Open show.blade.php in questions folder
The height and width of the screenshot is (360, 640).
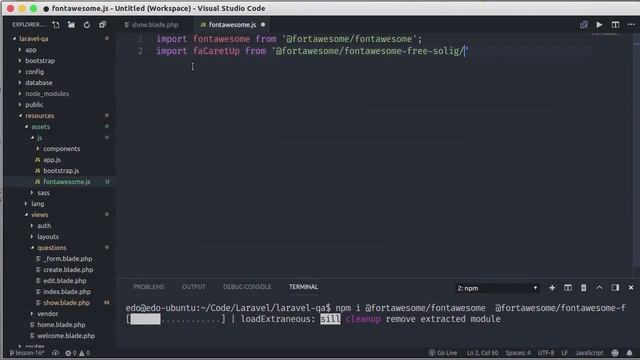pyautogui.click(x=66, y=303)
